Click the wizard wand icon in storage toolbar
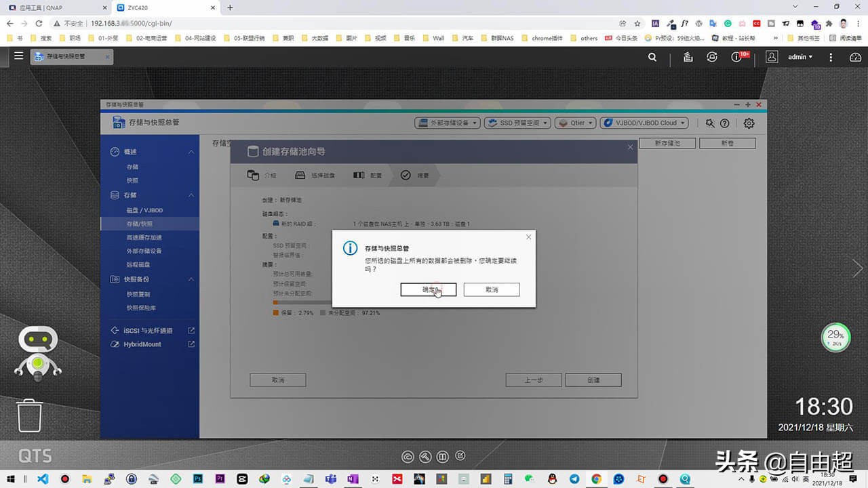Viewport: 868px width, 488px height. coord(710,123)
